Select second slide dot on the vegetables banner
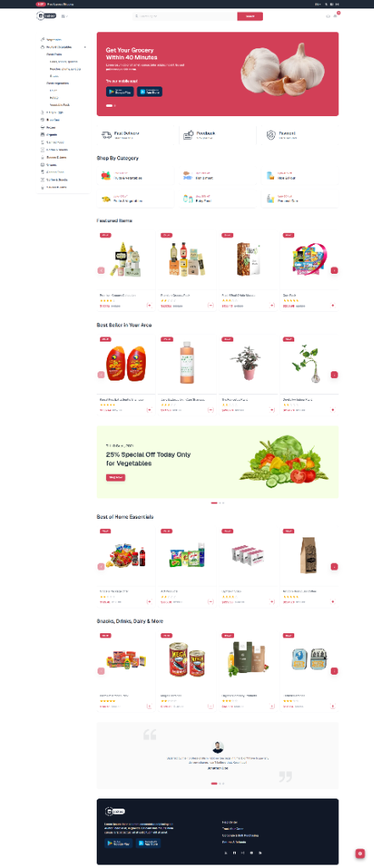The height and width of the screenshot is (868, 374). pos(220,503)
